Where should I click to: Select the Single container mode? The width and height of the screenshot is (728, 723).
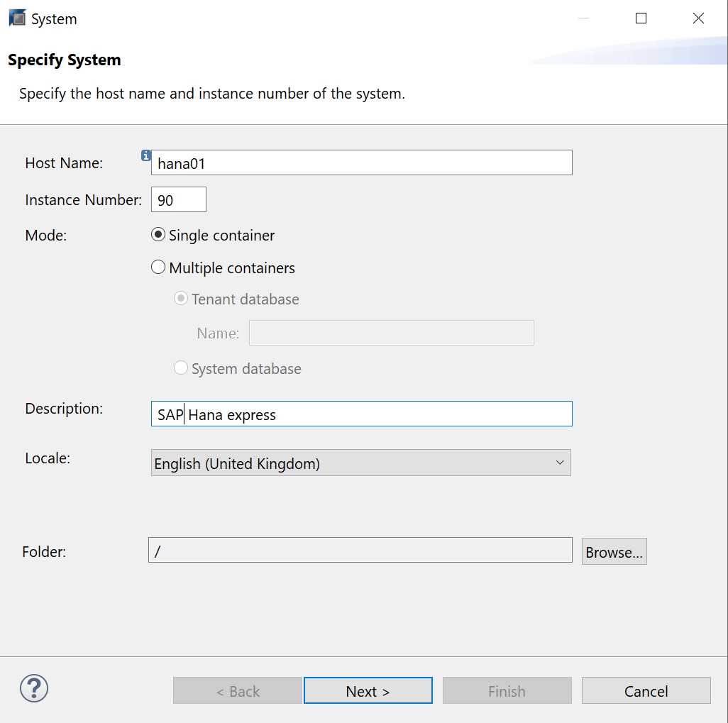click(x=159, y=235)
